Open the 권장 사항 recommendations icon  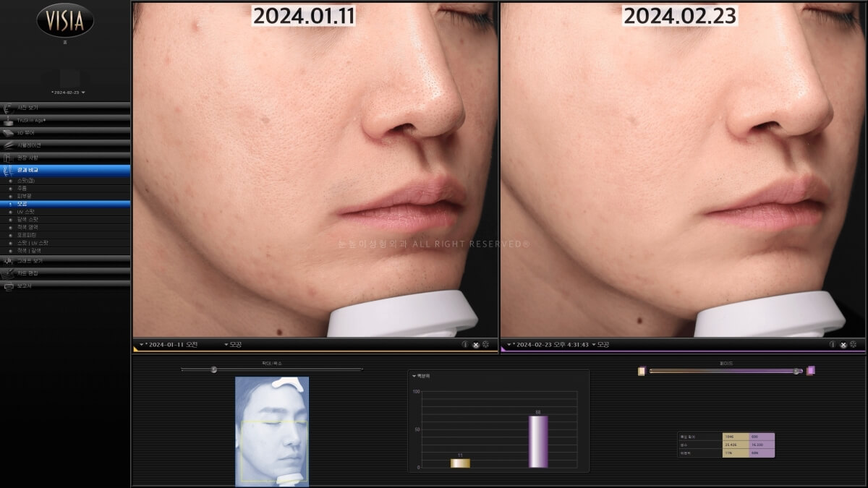pyautogui.click(x=8, y=157)
